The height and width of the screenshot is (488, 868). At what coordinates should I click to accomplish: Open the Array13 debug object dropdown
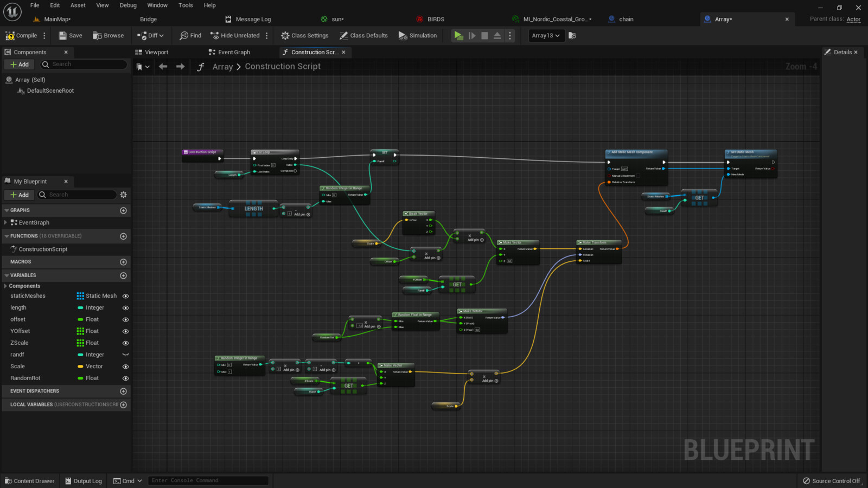546,35
